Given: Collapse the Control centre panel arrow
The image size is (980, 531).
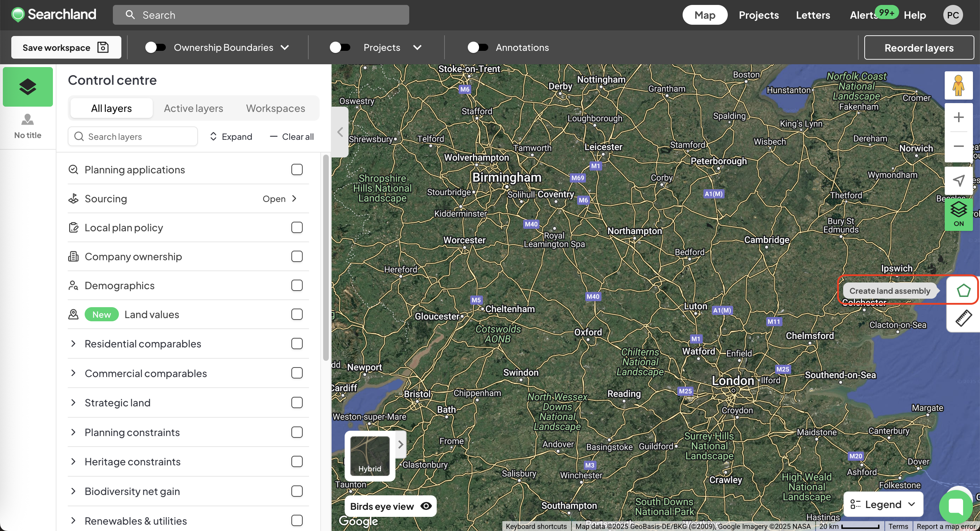Looking at the screenshot, I should (340, 132).
